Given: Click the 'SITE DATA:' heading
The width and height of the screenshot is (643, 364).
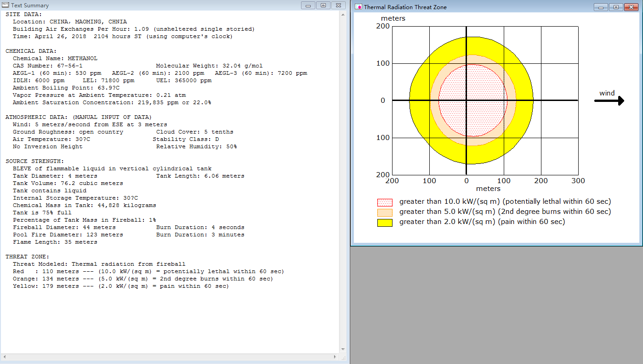Looking at the screenshot, I should pyautogui.click(x=24, y=14).
